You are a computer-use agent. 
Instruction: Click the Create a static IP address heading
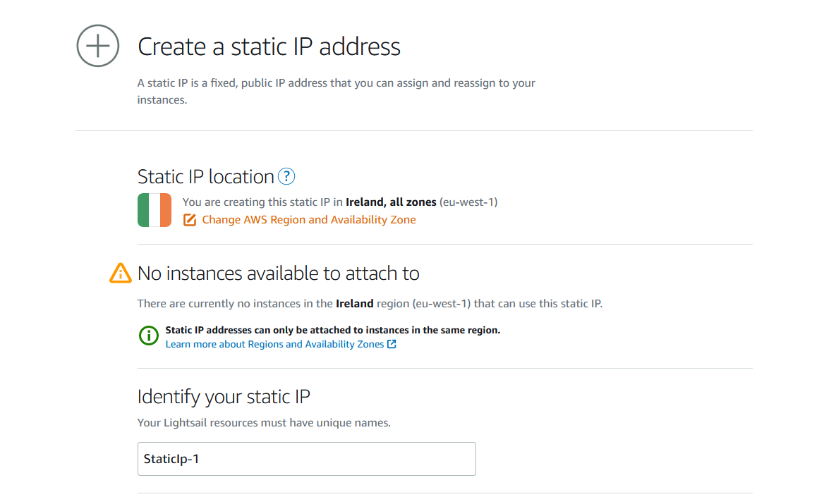[x=269, y=47]
